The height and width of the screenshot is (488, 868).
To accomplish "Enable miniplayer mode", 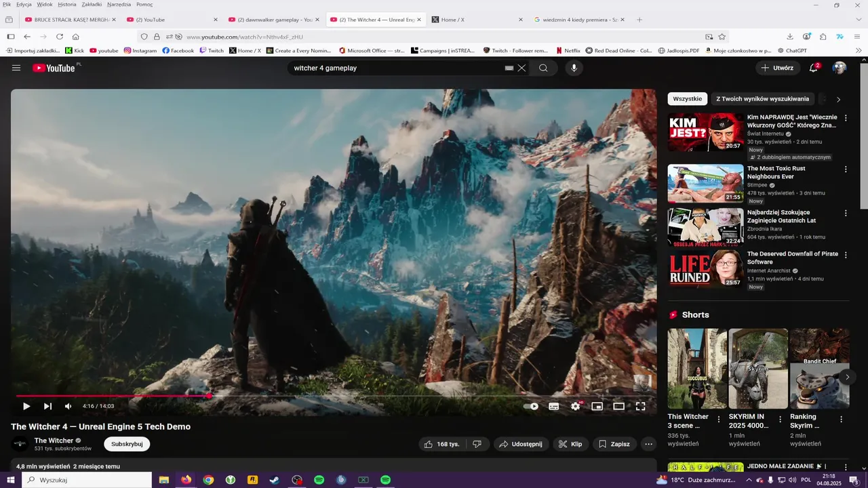I will [x=597, y=406].
